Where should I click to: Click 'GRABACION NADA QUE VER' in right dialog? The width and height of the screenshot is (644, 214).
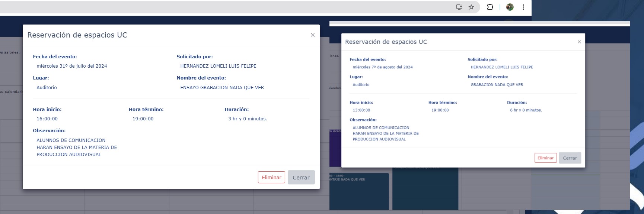497,85
